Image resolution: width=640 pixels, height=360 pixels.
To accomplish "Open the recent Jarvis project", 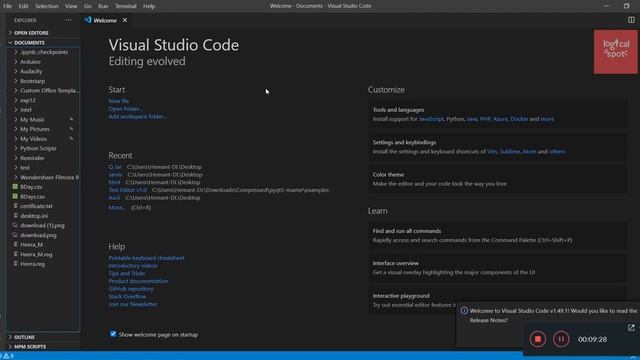I will pyautogui.click(x=116, y=175).
